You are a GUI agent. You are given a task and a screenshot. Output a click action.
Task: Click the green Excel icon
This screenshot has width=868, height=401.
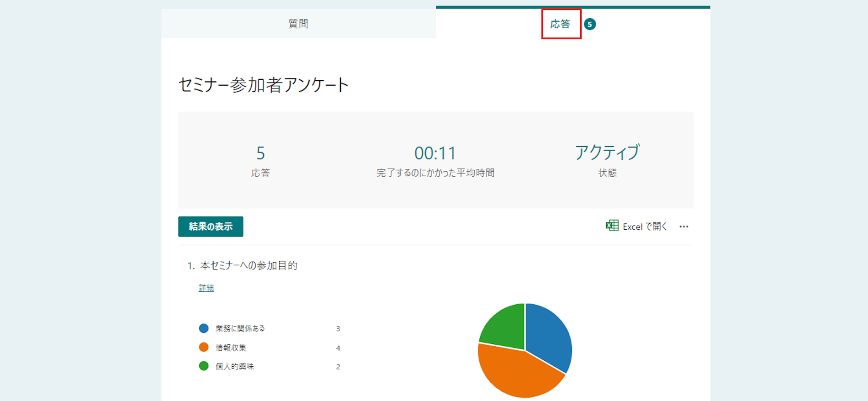click(x=612, y=226)
